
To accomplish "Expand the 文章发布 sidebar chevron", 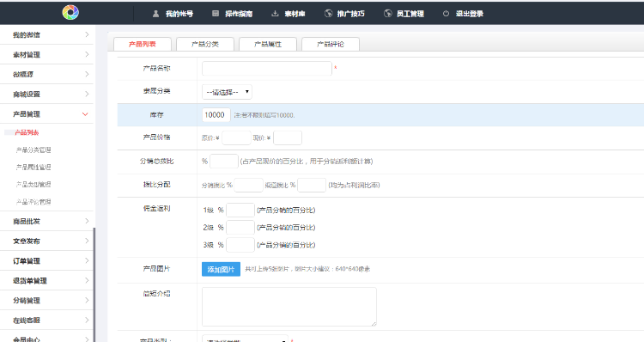I will (87, 241).
